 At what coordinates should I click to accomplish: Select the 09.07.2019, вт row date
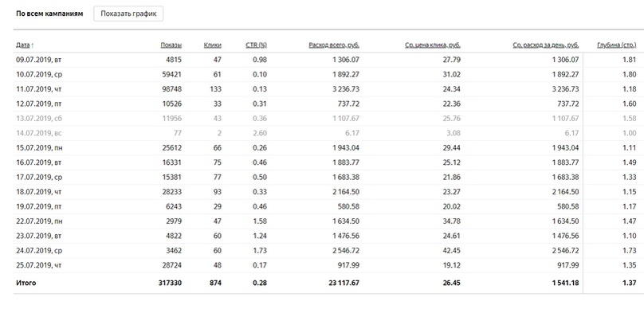pos(38,60)
